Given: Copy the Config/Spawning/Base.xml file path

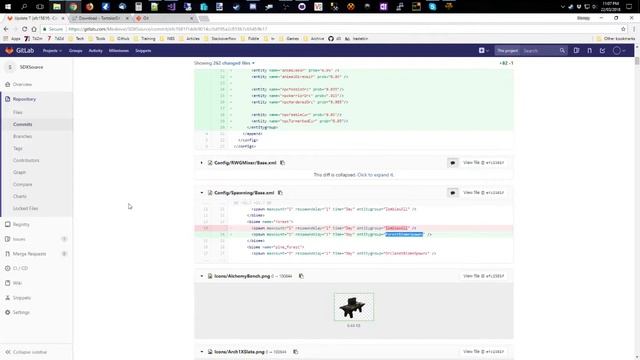Looking at the screenshot, I should point(280,193).
